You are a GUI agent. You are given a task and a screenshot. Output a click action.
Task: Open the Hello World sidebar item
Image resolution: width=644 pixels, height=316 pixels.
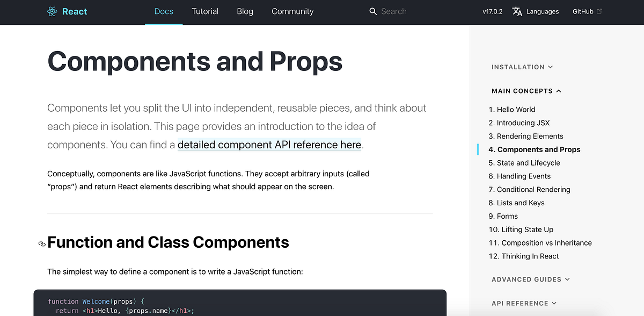point(512,109)
